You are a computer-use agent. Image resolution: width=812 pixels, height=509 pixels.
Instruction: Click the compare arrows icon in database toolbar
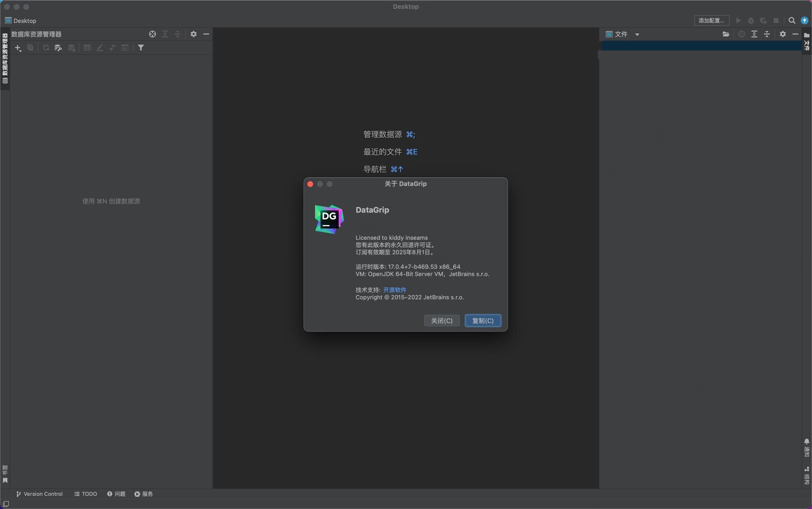tap(112, 47)
